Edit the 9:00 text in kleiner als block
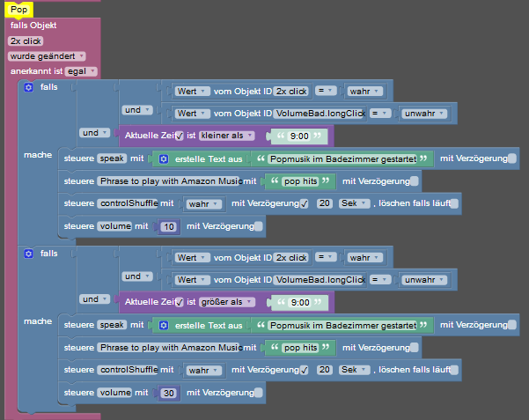Image resolution: width=529 pixels, height=420 pixels. [299, 136]
